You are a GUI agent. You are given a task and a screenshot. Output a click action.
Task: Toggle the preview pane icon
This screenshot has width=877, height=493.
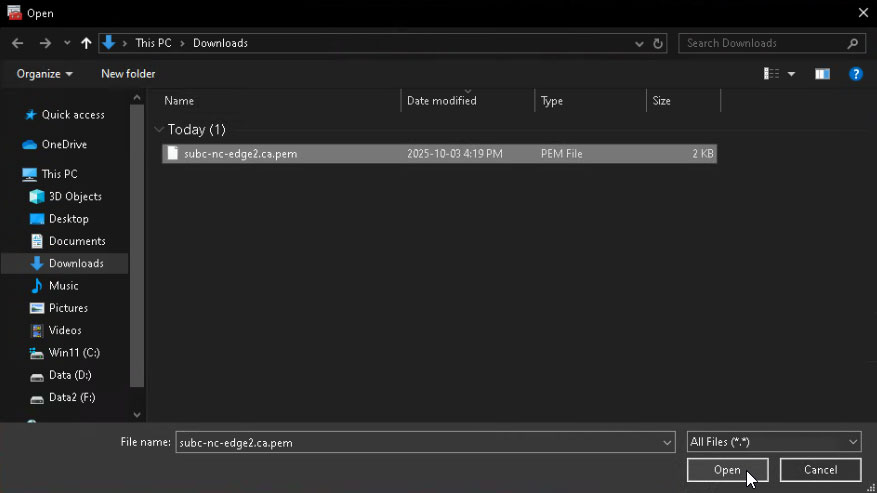pyautogui.click(x=822, y=74)
